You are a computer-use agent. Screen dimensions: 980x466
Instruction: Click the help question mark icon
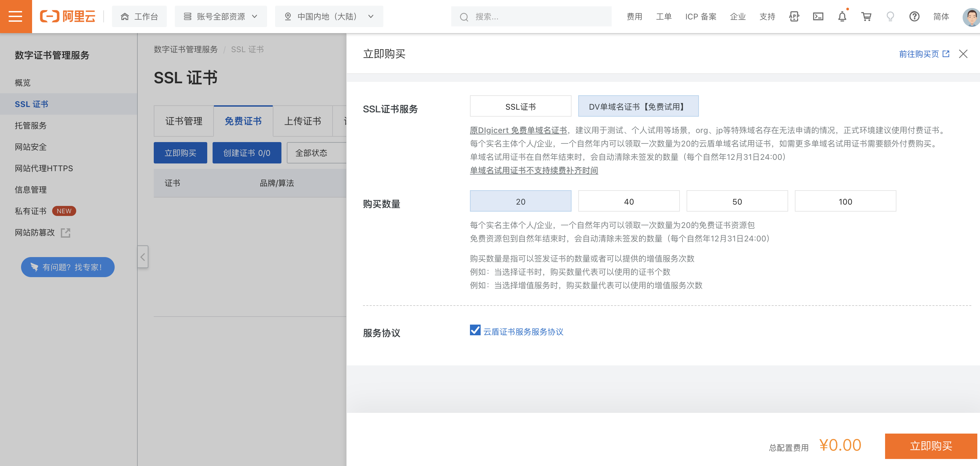(x=914, y=16)
